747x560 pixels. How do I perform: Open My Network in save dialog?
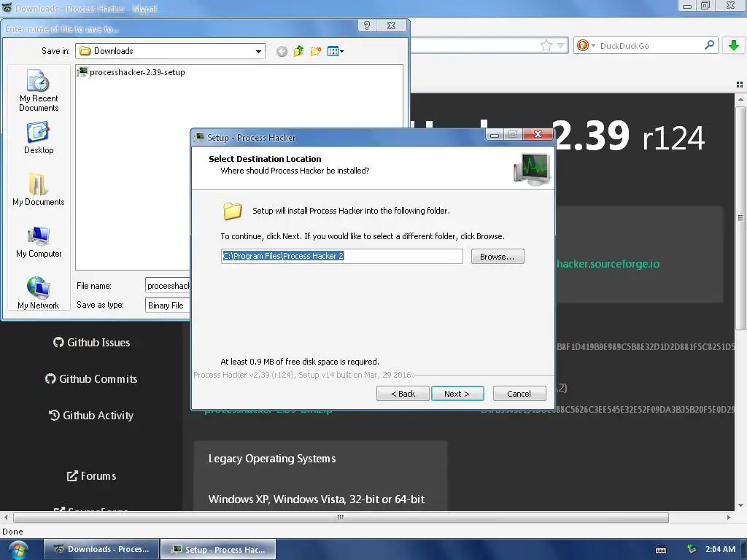tap(39, 293)
